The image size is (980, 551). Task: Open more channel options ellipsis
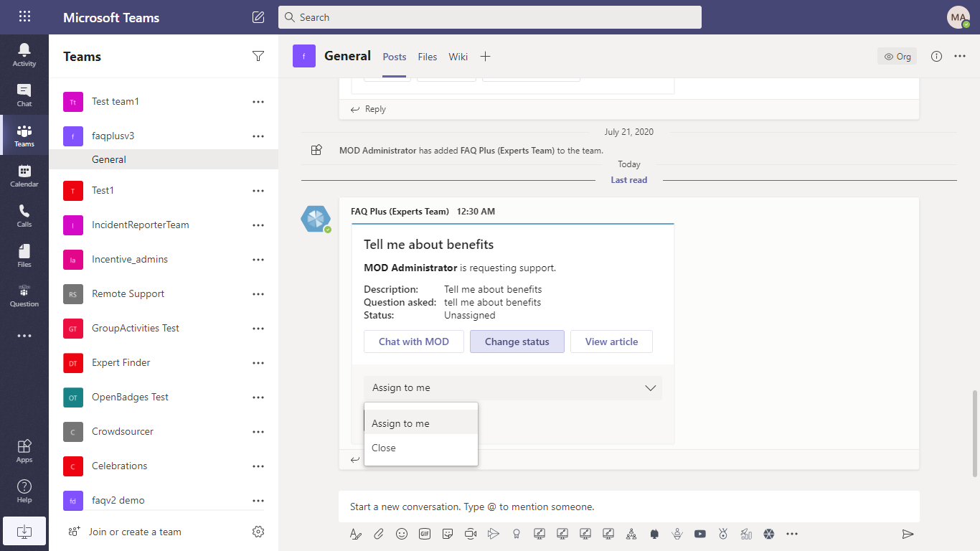(x=960, y=56)
